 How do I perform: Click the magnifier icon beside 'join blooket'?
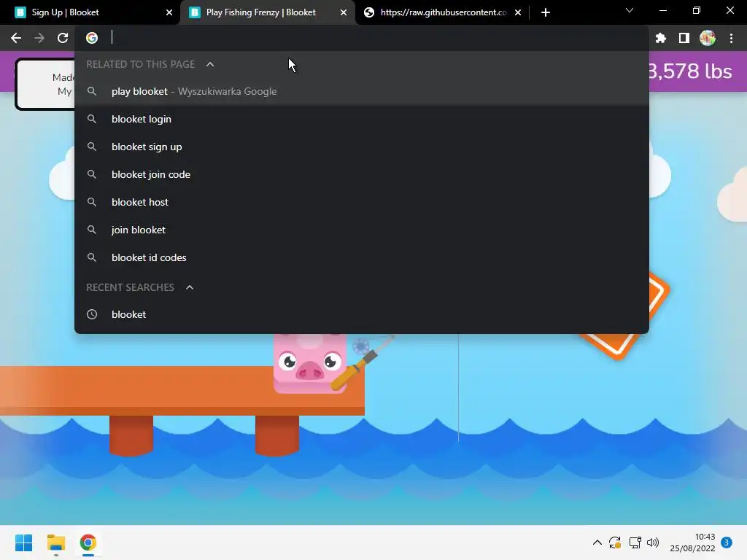[92, 229]
